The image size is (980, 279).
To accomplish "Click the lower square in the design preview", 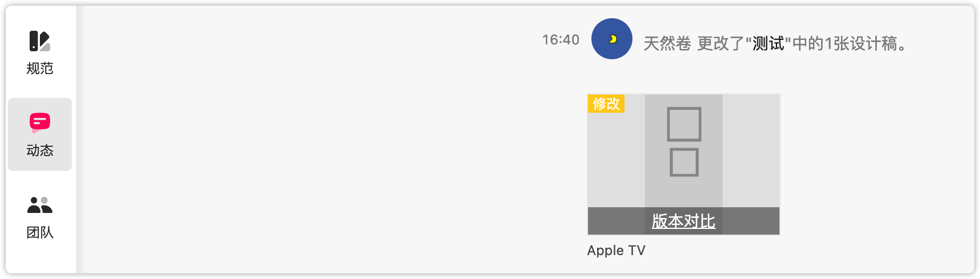I will click(684, 162).
